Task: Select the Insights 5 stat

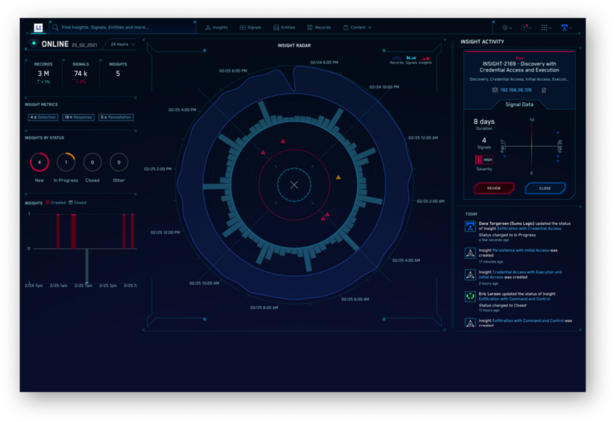Action: coord(118,73)
